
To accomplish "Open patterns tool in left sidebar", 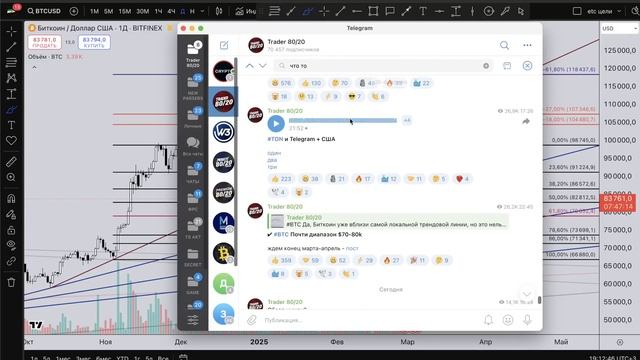I will (11, 78).
